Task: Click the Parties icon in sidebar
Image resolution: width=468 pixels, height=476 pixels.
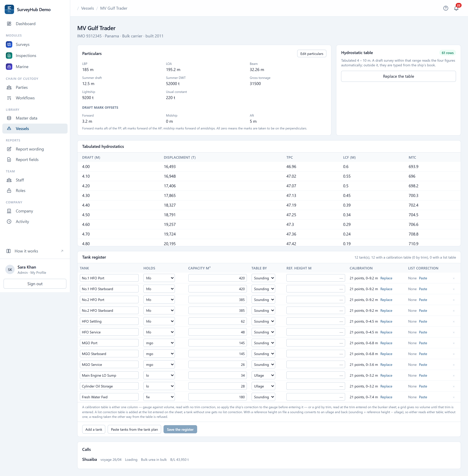Action: (x=9, y=87)
